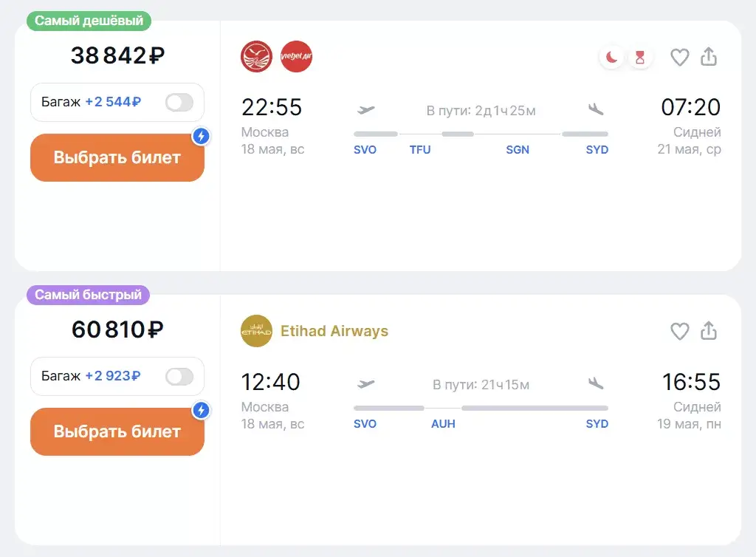Favorite the Etihad Airways ticket

[679, 331]
